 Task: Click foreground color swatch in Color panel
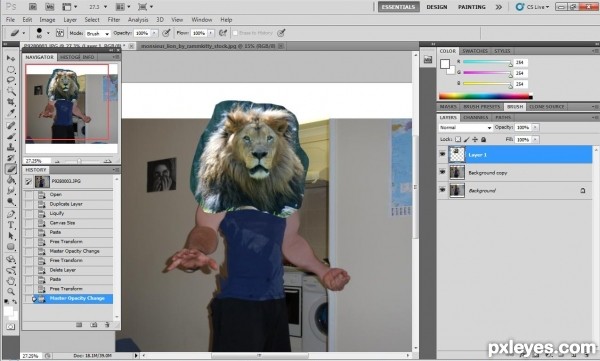(445, 64)
